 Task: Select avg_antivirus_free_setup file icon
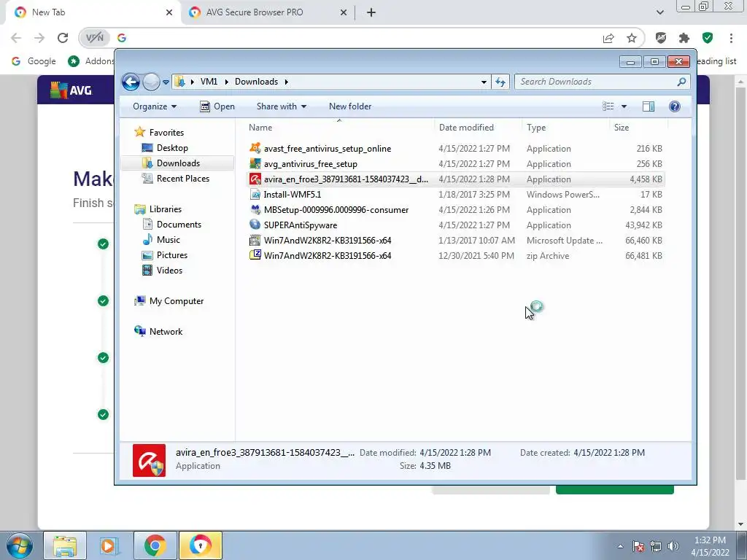(x=255, y=163)
